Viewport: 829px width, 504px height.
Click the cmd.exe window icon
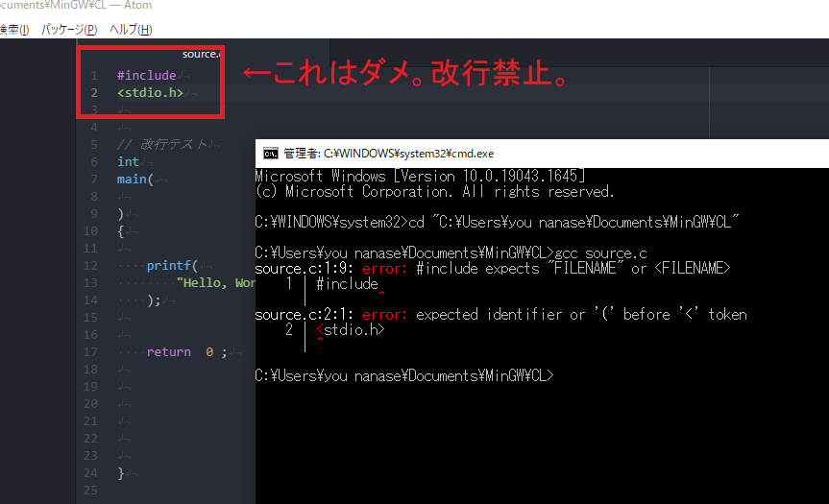click(x=271, y=153)
